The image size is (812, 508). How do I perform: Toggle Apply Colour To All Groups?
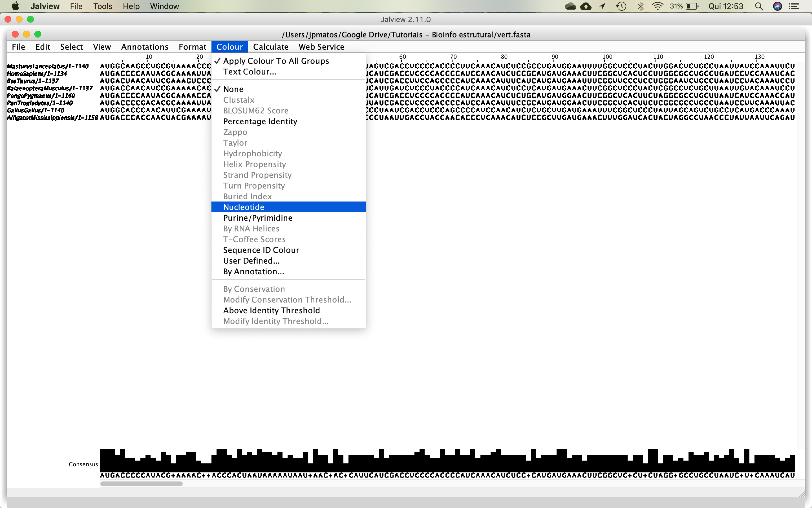coord(288,61)
